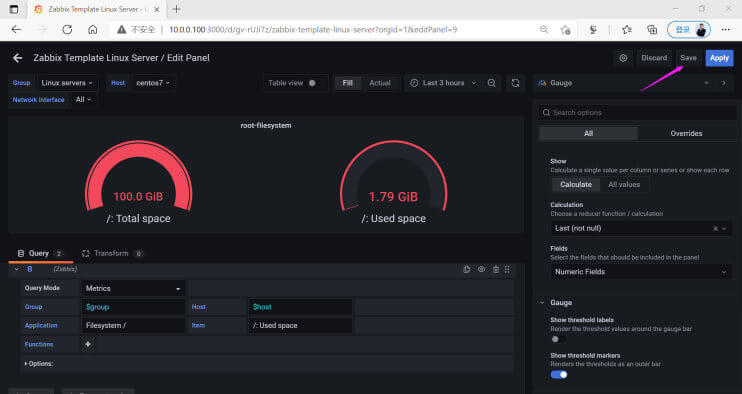Viewport: 742px width, 394px height.
Task: Open the Numeric Fields dropdown
Action: tap(641, 272)
